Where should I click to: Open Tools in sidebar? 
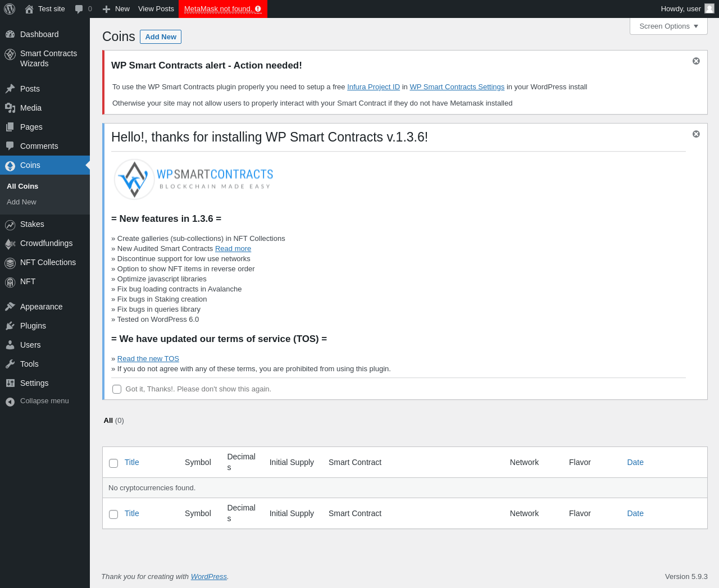click(x=45, y=364)
